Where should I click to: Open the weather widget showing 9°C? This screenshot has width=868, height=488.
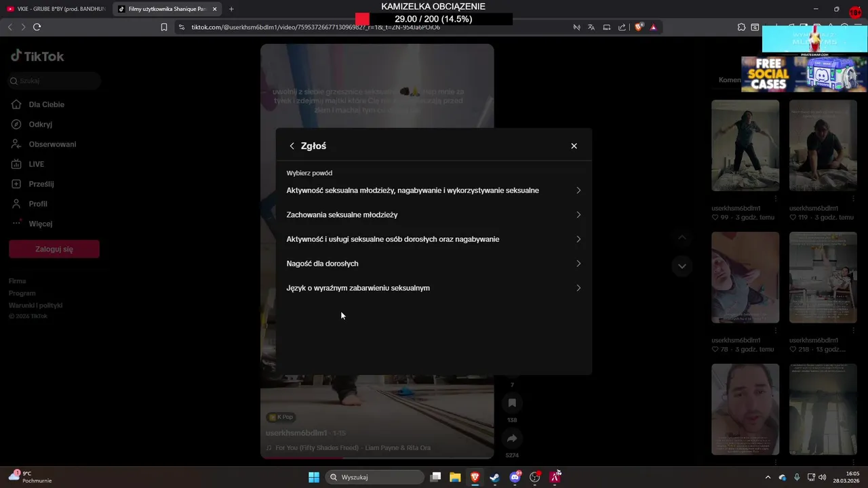pyautogui.click(x=31, y=477)
